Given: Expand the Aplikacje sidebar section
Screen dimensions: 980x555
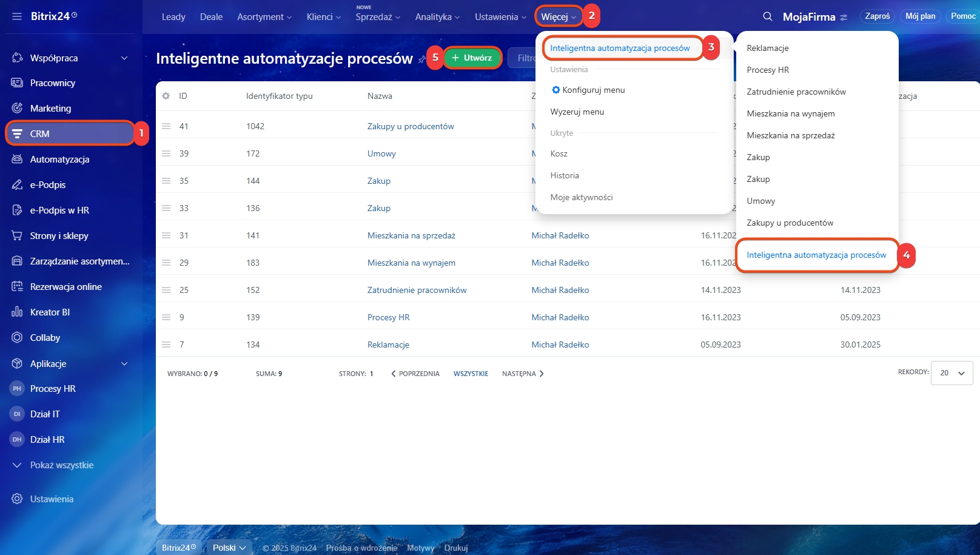Looking at the screenshot, I should pos(124,364).
